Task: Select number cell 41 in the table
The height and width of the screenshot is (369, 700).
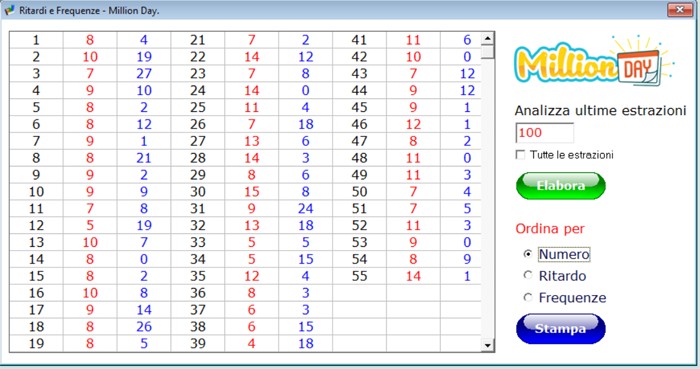Action: coord(359,40)
